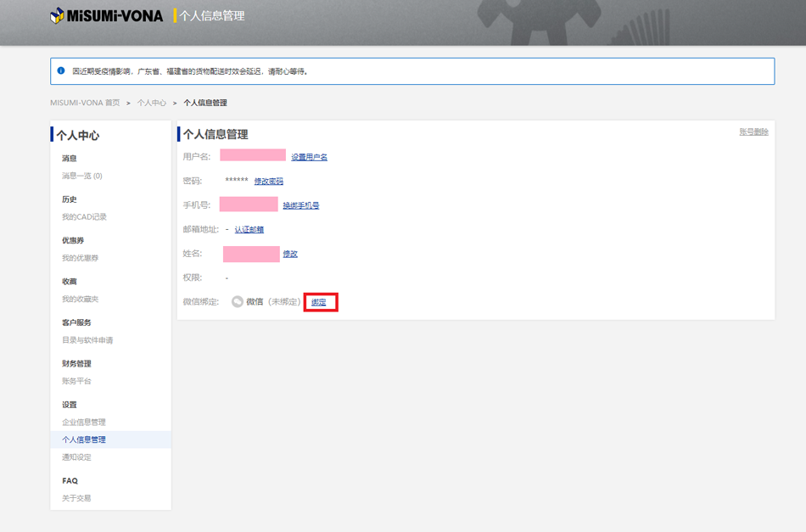Open 认证邮箱 email verification link
The height and width of the screenshot is (532, 806).
pos(249,230)
